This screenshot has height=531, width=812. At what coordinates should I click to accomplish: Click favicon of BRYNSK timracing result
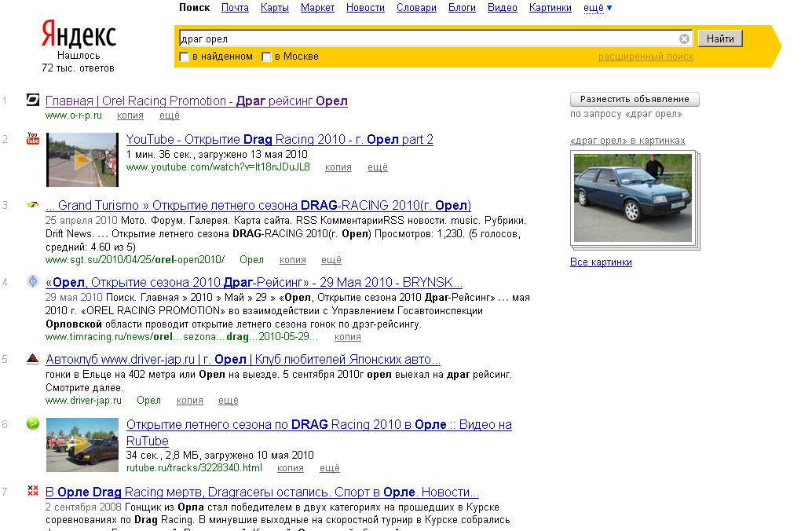click(33, 281)
